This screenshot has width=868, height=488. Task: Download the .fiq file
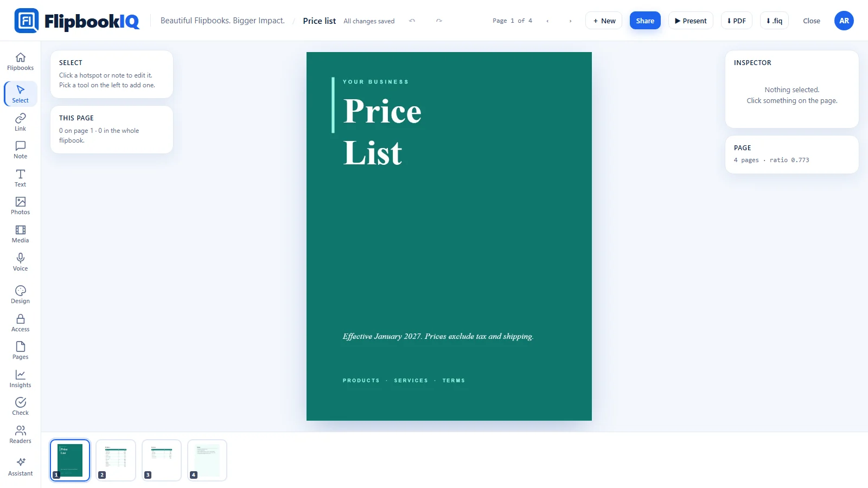tap(774, 21)
